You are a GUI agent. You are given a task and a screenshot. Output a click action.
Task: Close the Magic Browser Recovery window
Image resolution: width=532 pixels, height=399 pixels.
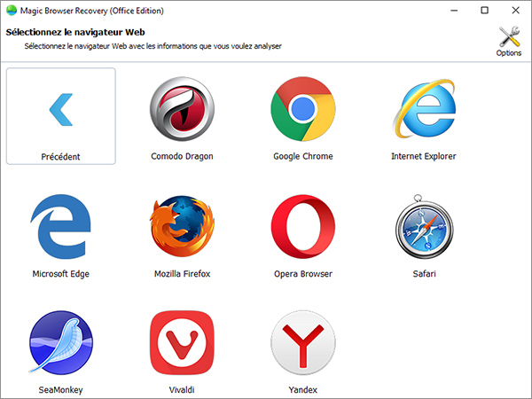point(516,11)
